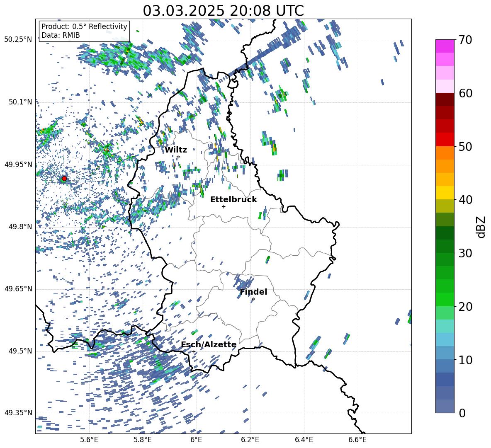Click the 30 tick label on colorbar
This screenshot has width=491, height=448.
[x=465, y=253]
